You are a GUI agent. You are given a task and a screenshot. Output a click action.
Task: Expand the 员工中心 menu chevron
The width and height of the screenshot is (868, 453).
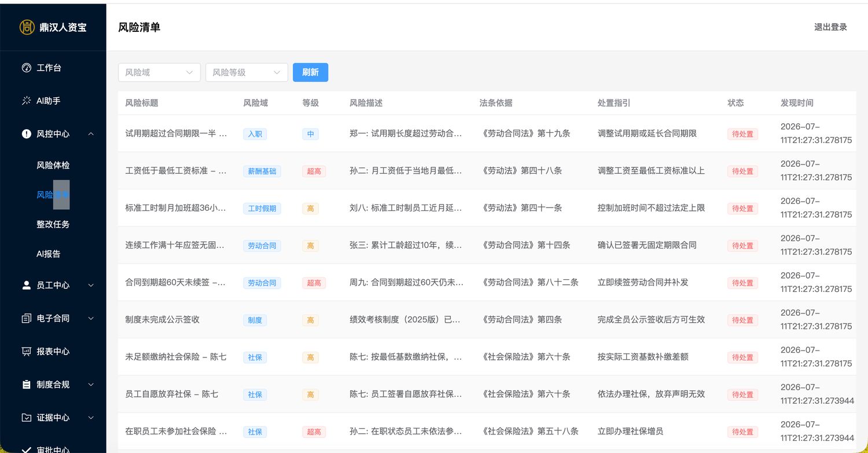(91, 285)
